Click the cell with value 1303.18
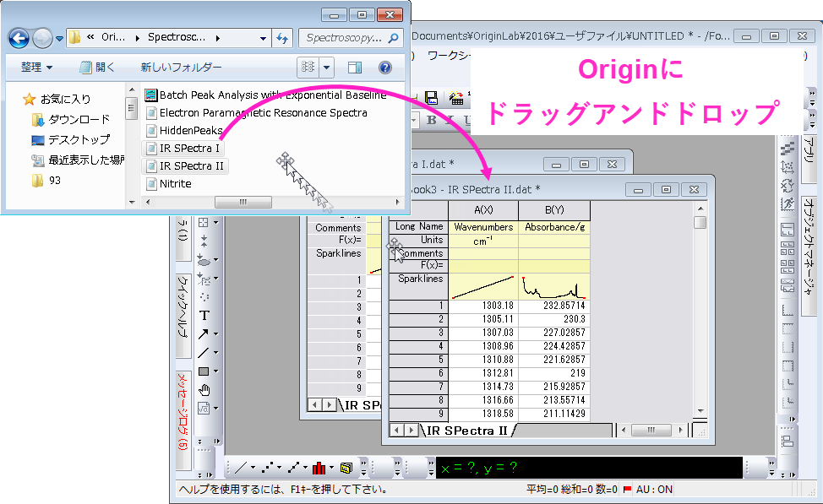 [x=483, y=306]
